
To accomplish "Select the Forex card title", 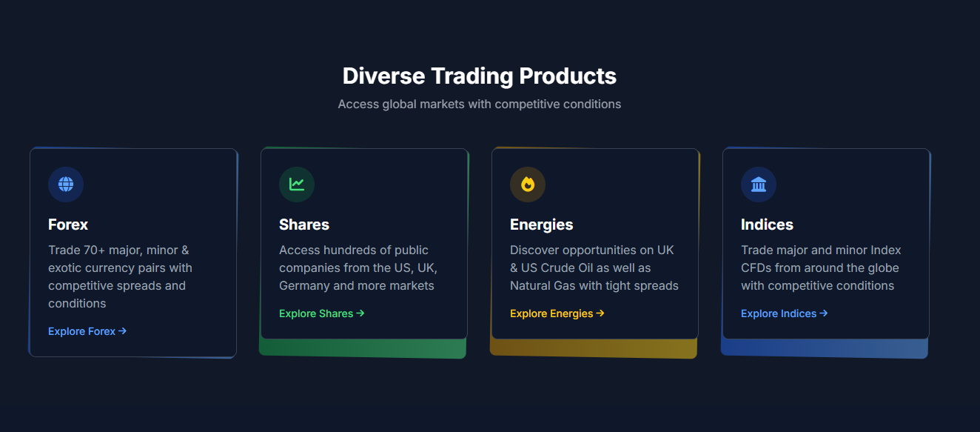I will click(68, 225).
